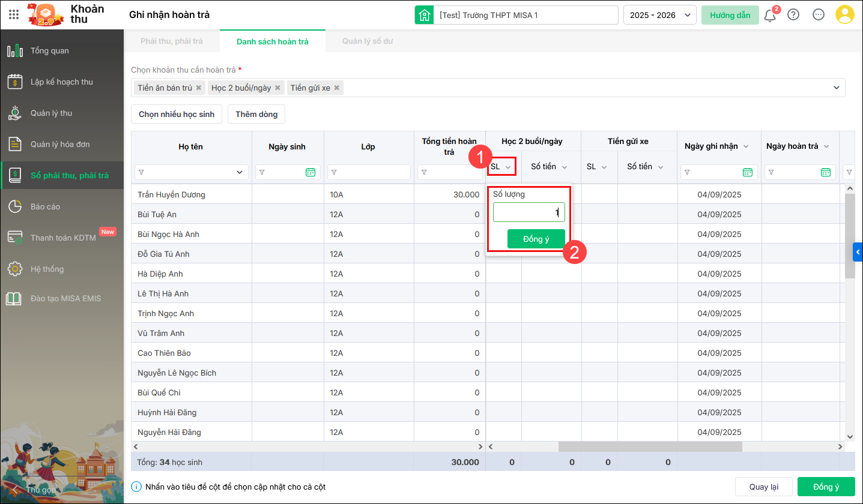Click the Số lượng input field
This screenshot has width=863, height=504.
[528, 212]
